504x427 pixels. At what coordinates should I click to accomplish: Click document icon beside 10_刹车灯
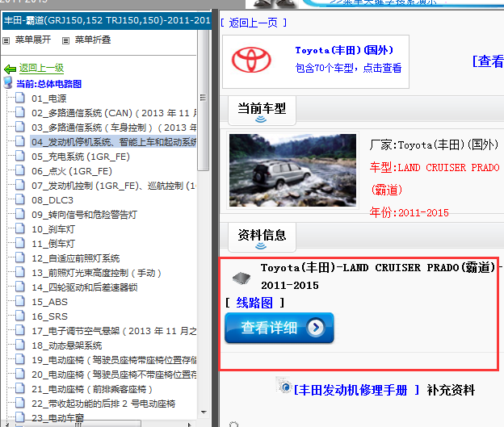20,228
